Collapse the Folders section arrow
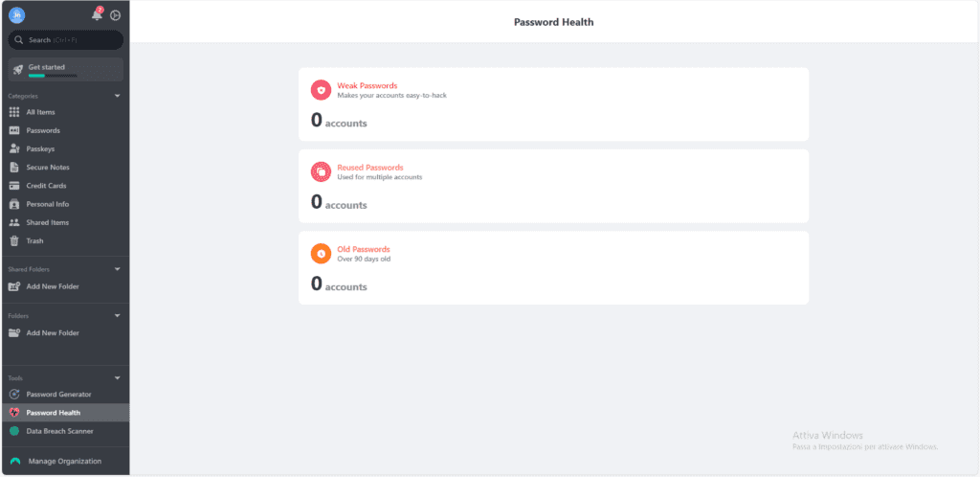 [x=118, y=315]
